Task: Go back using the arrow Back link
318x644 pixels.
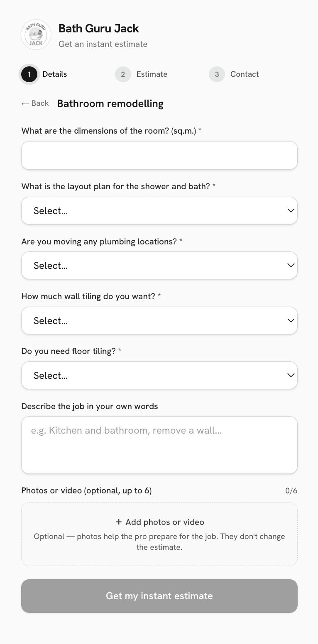Action: pos(35,103)
